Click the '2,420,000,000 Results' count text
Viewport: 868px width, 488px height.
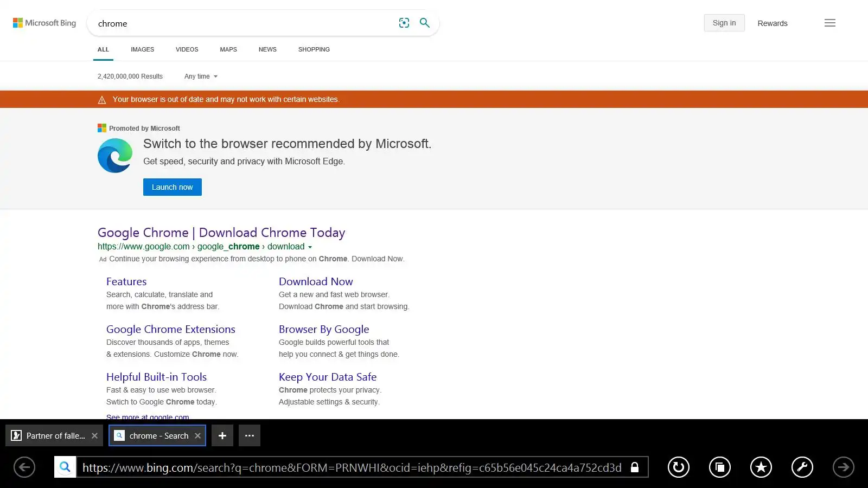pyautogui.click(x=130, y=76)
